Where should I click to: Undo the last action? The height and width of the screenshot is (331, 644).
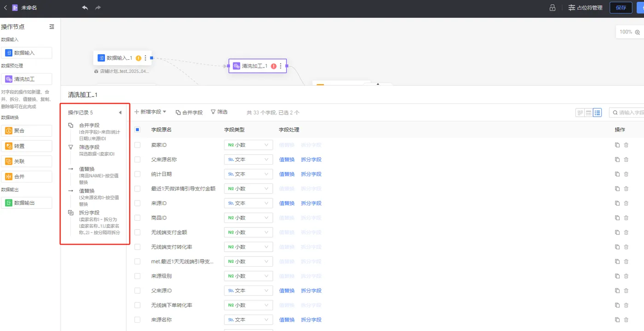[x=85, y=8]
